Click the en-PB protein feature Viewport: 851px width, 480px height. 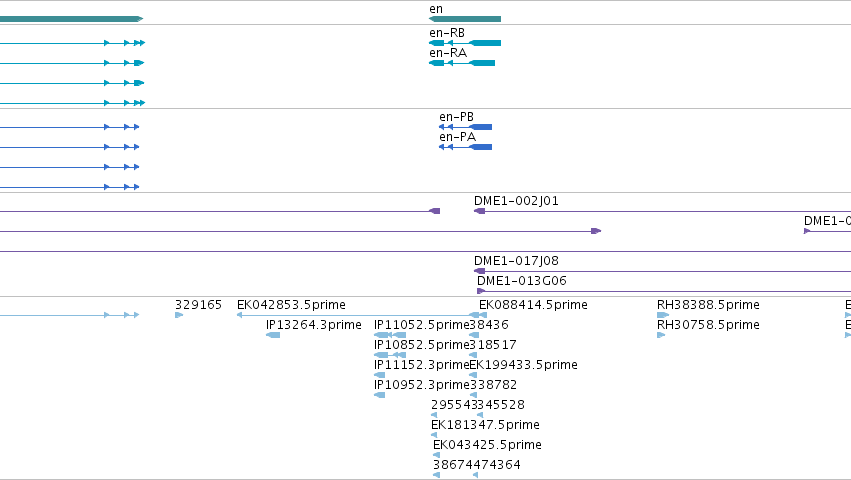click(465, 127)
